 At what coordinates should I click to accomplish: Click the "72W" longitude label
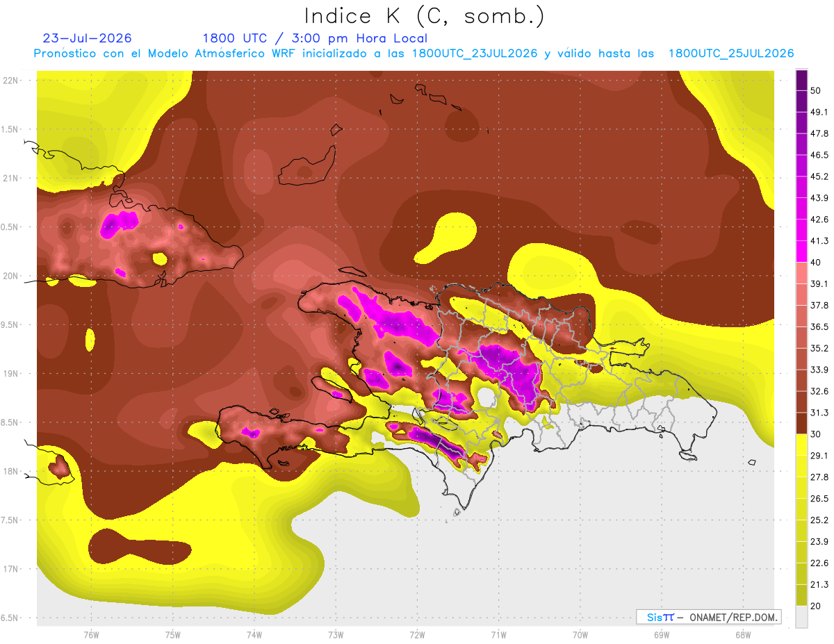[x=417, y=635]
